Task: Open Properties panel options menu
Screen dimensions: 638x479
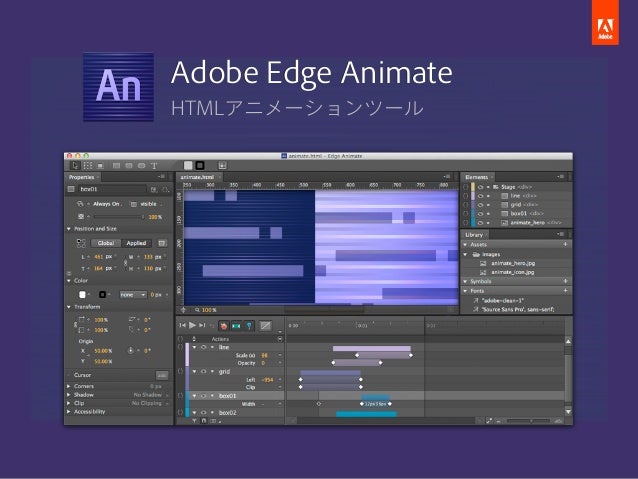Action: 162,177
